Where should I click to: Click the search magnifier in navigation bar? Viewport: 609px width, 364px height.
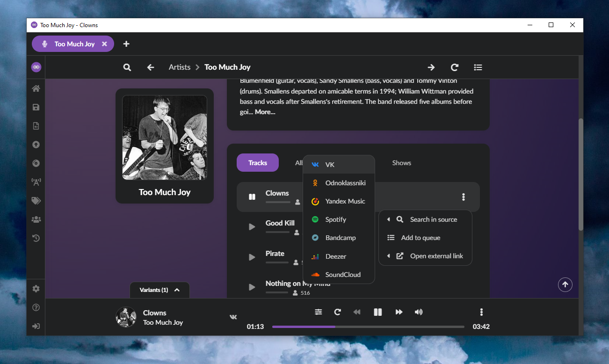(127, 67)
